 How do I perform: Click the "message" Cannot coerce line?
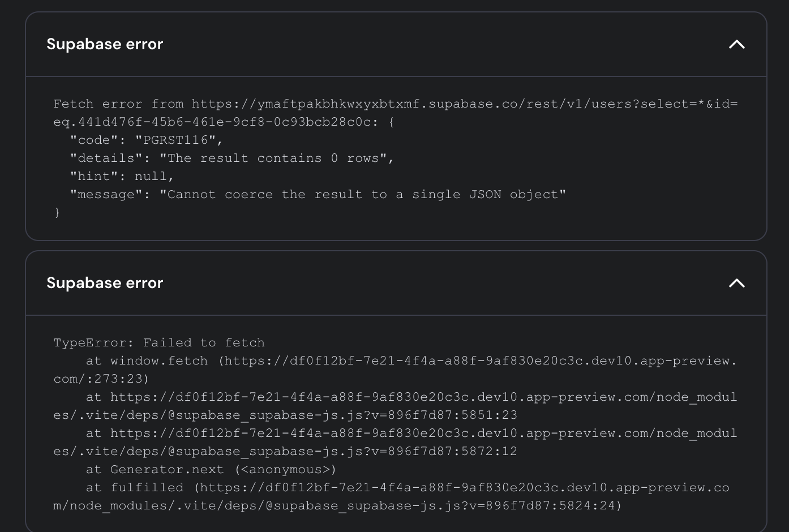pyautogui.click(x=318, y=195)
